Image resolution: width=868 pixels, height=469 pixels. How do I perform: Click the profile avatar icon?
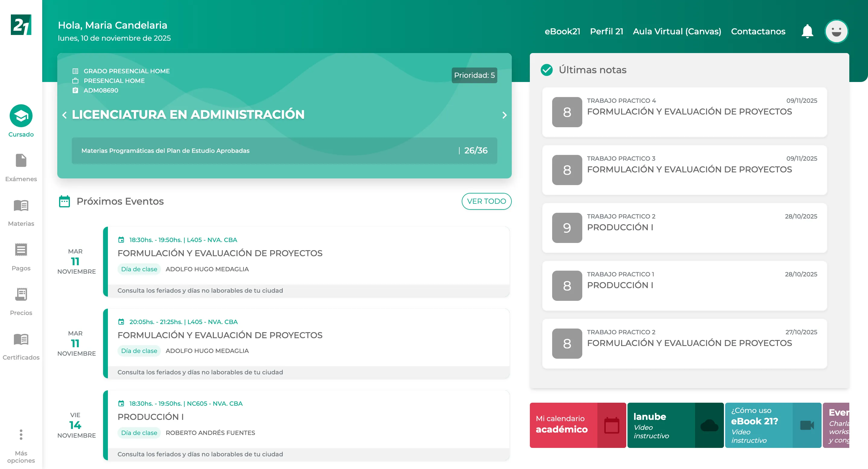click(x=836, y=31)
